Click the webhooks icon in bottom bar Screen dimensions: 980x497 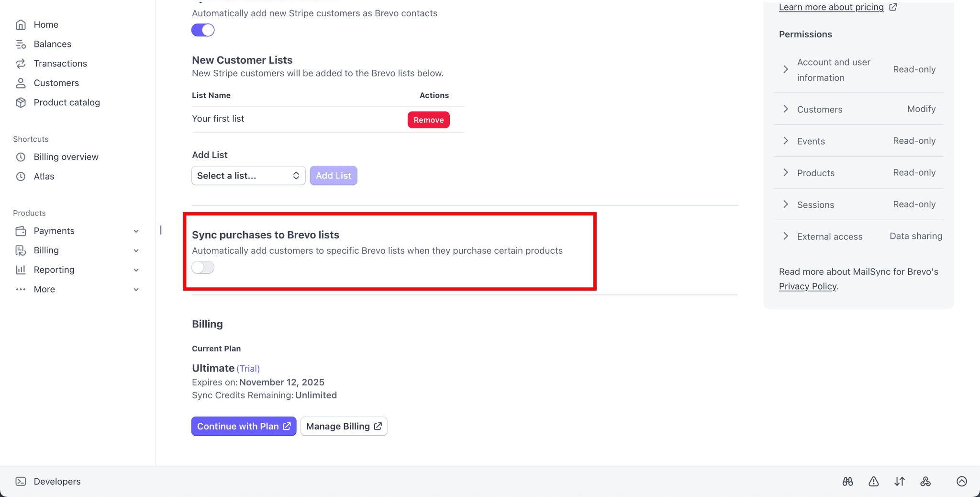pos(925,481)
